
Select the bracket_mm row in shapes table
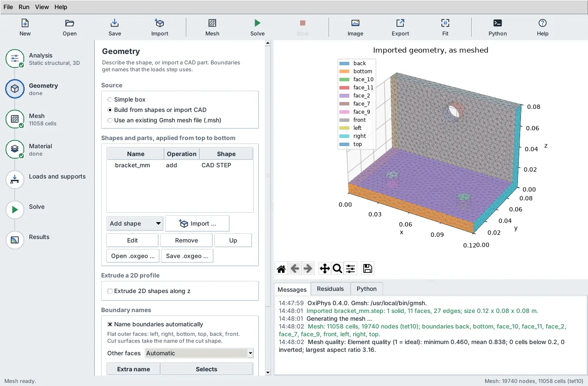180,165
